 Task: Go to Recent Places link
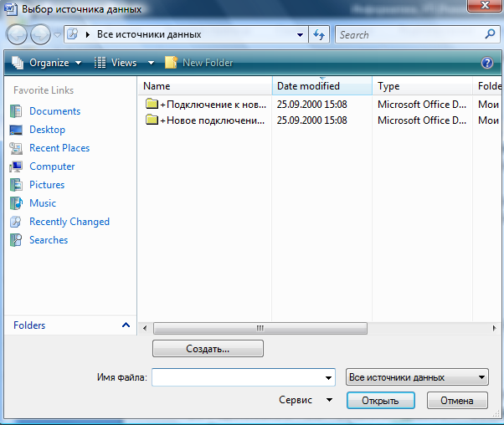59,148
